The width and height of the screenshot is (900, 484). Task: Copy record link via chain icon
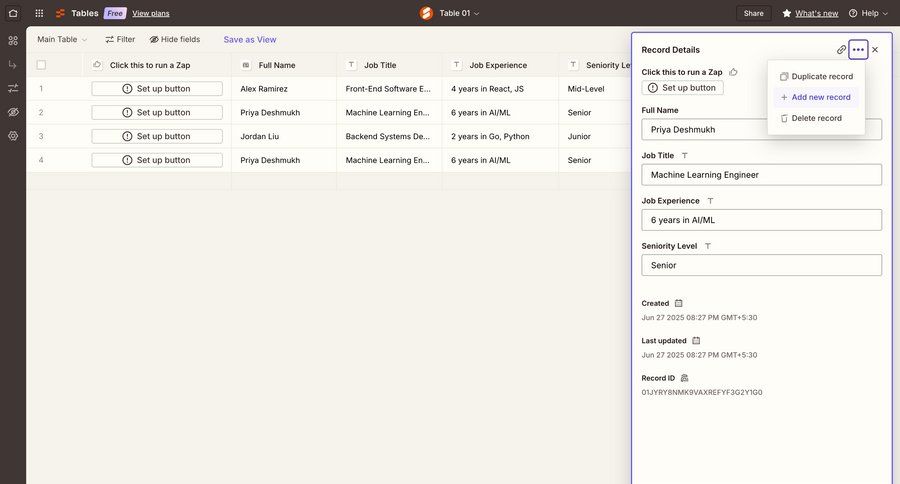coord(842,49)
